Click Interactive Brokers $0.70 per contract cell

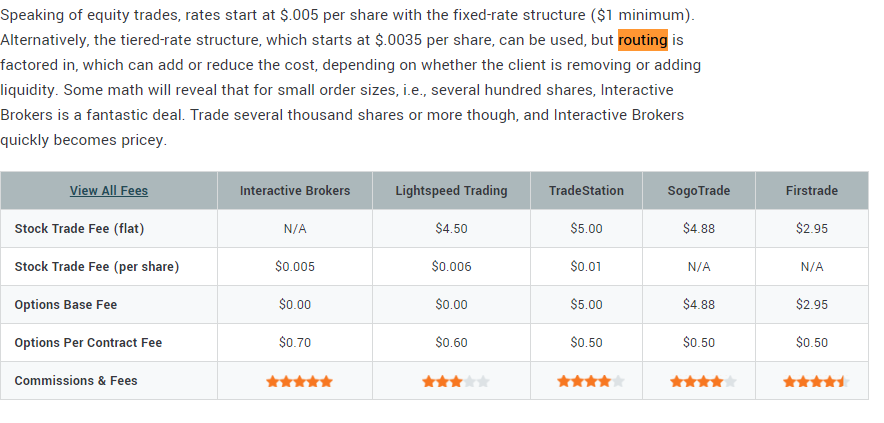[295, 342]
